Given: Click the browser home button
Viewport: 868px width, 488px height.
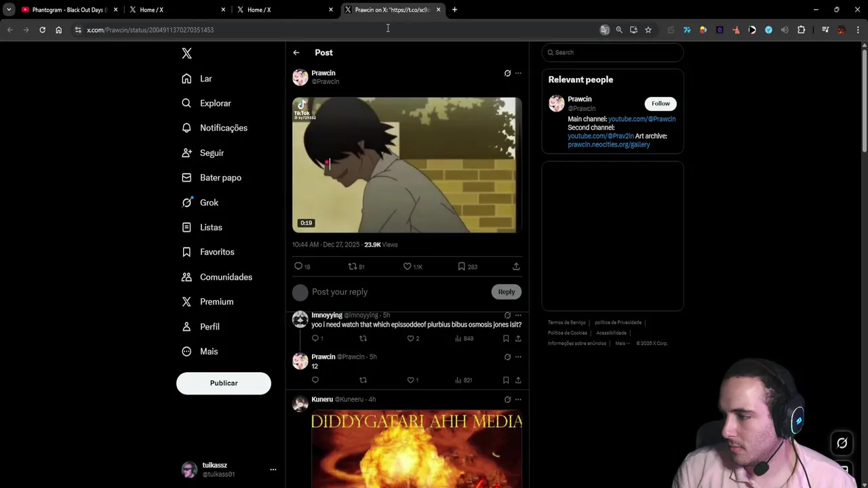Looking at the screenshot, I should click(58, 30).
